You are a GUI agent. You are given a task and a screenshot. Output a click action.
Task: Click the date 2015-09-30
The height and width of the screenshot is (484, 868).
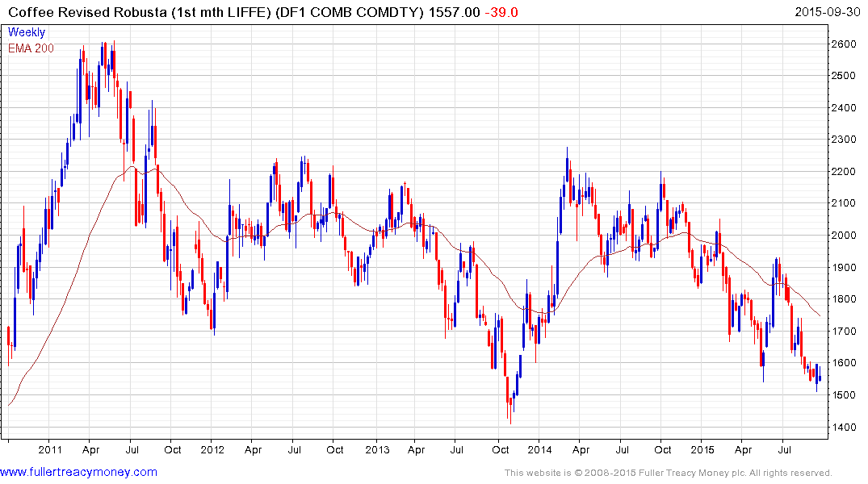(x=828, y=12)
